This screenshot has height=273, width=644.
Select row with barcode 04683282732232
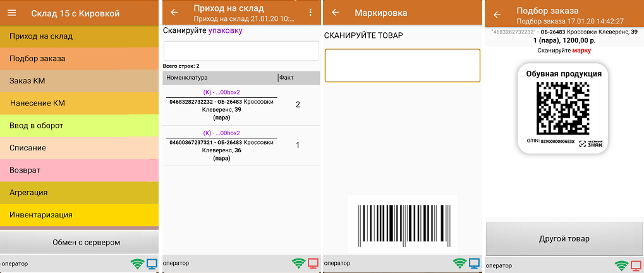coord(241,105)
